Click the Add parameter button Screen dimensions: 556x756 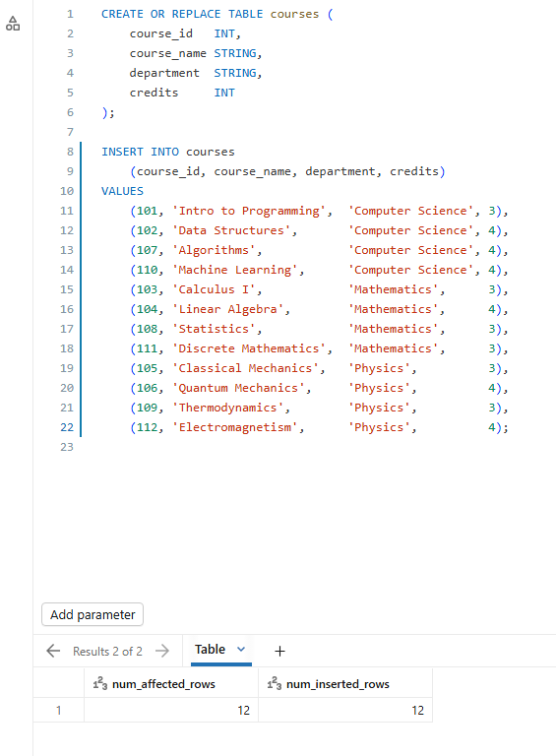point(93,614)
